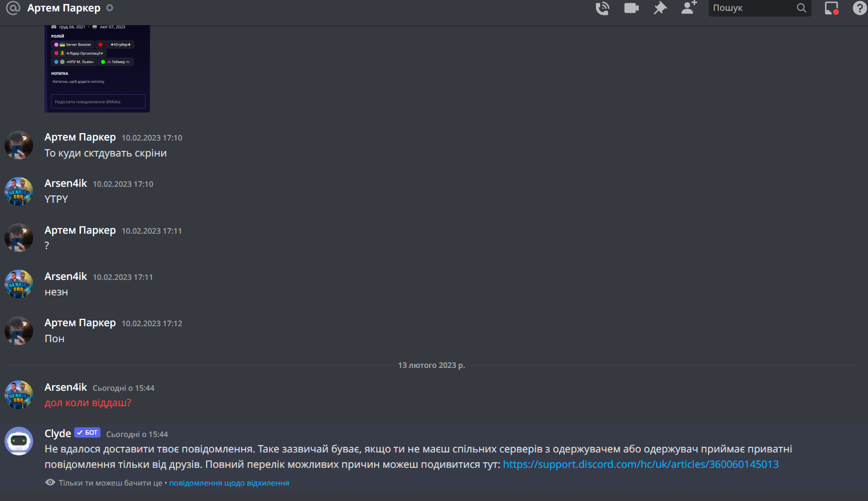Click the magnifier search icon
The height and width of the screenshot is (501, 868).
(802, 8)
